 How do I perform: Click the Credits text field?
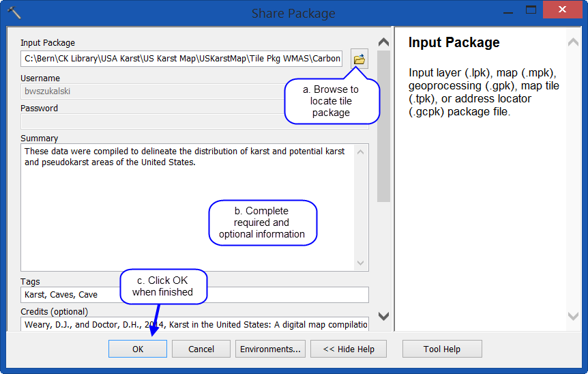[194, 325]
